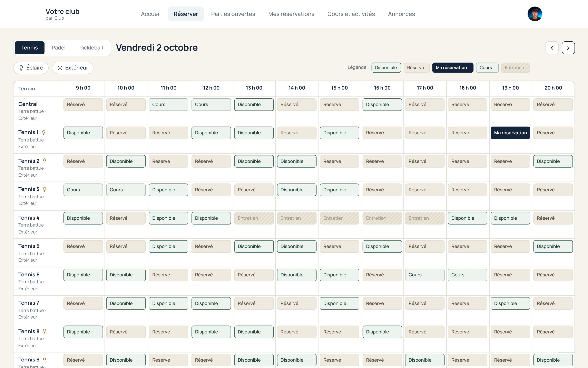Book Tennis 5 at 13 h 00
The image size is (588, 368).
click(254, 247)
